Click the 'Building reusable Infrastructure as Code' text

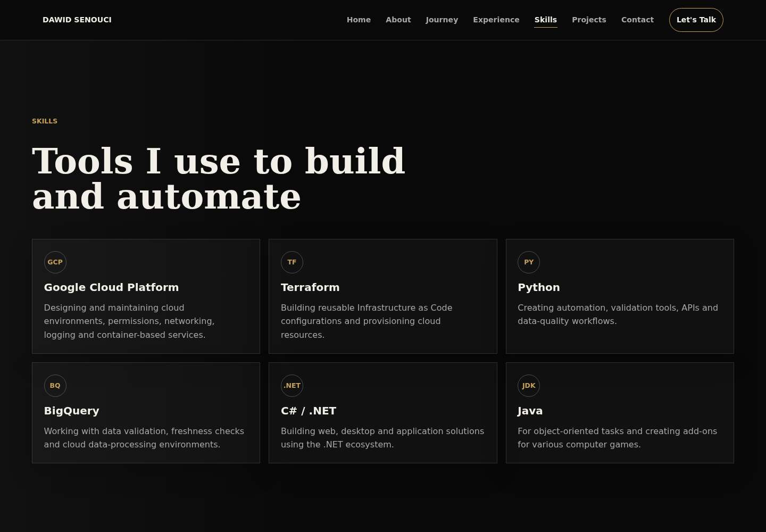coord(367,321)
